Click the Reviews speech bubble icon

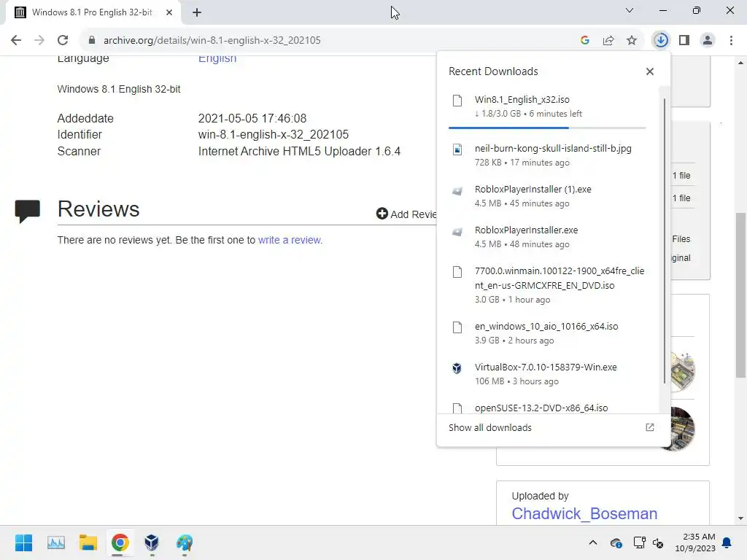tap(27, 211)
